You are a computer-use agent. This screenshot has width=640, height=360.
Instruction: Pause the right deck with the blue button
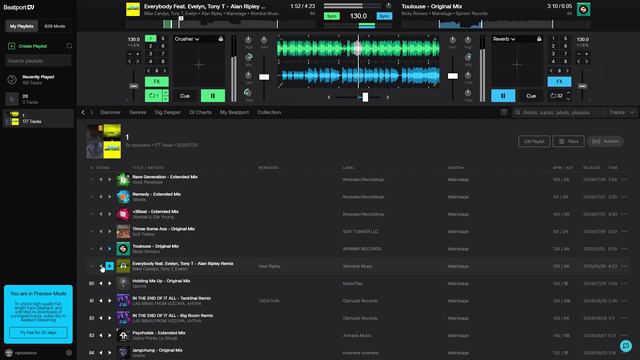click(502, 96)
